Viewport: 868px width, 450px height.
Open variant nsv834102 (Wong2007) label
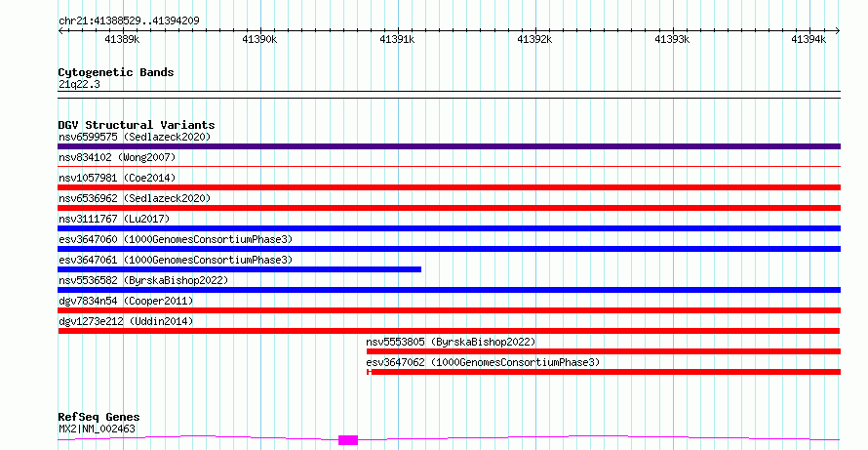[117, 157]
